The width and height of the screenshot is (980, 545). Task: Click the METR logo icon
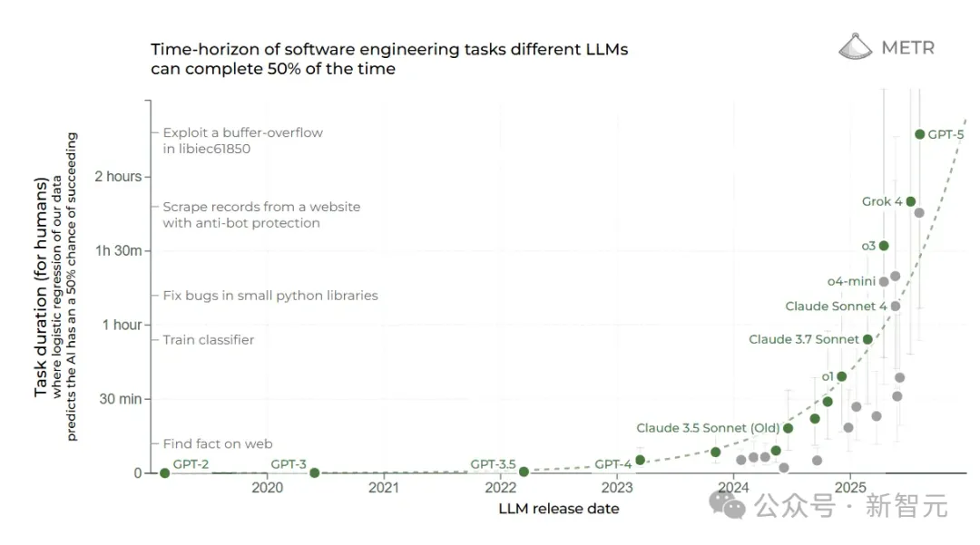(854, 47)
